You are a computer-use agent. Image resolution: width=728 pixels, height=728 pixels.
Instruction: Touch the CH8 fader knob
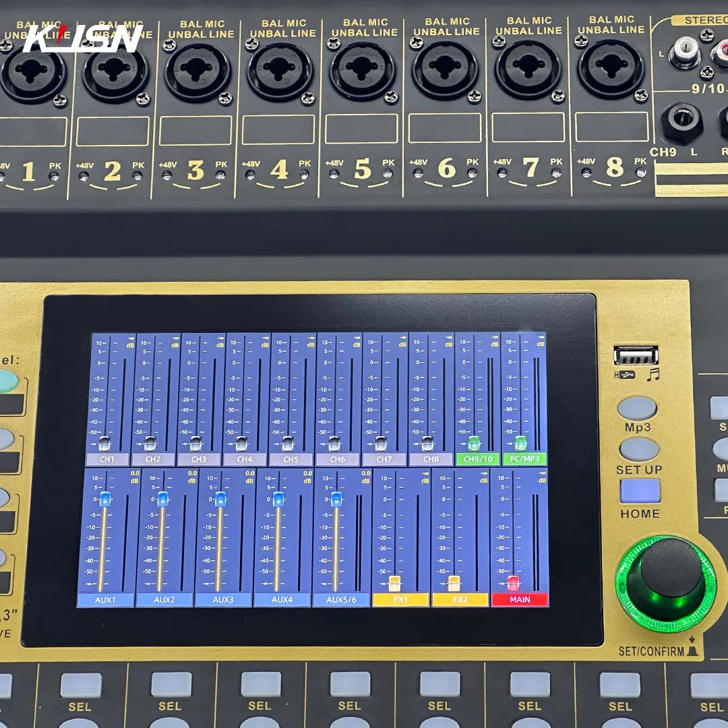(x=427, y=444)
